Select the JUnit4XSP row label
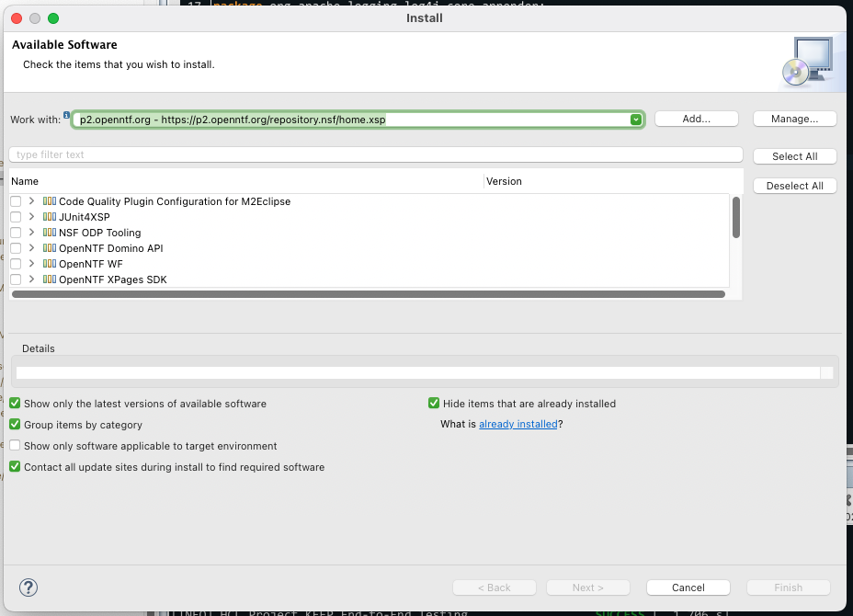 (x=85, y=217)
